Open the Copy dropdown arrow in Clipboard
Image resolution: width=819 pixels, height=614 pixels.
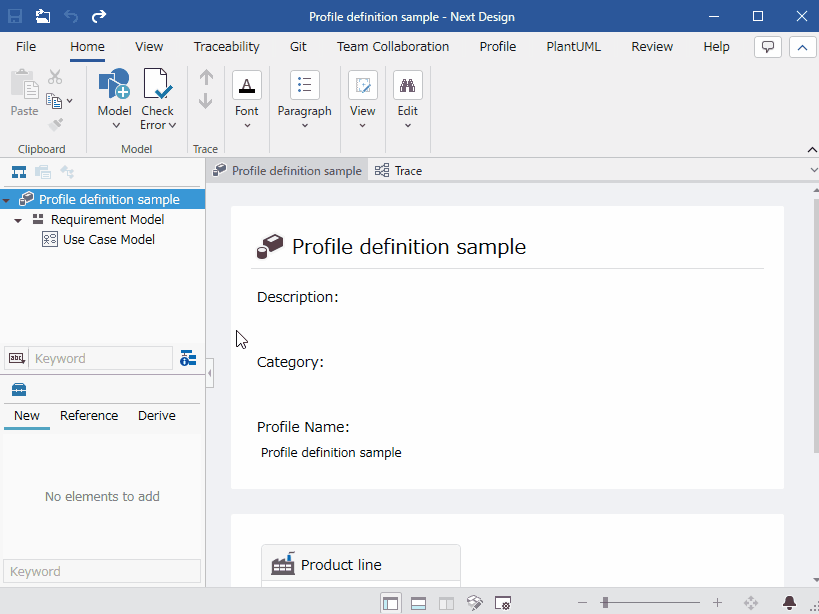coord(69,101)
